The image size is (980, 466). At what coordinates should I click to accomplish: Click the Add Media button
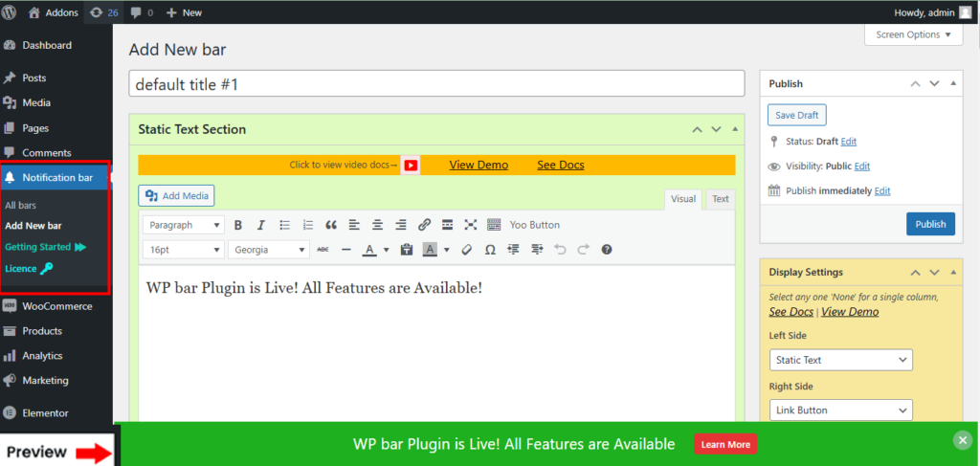pos(176,195)
